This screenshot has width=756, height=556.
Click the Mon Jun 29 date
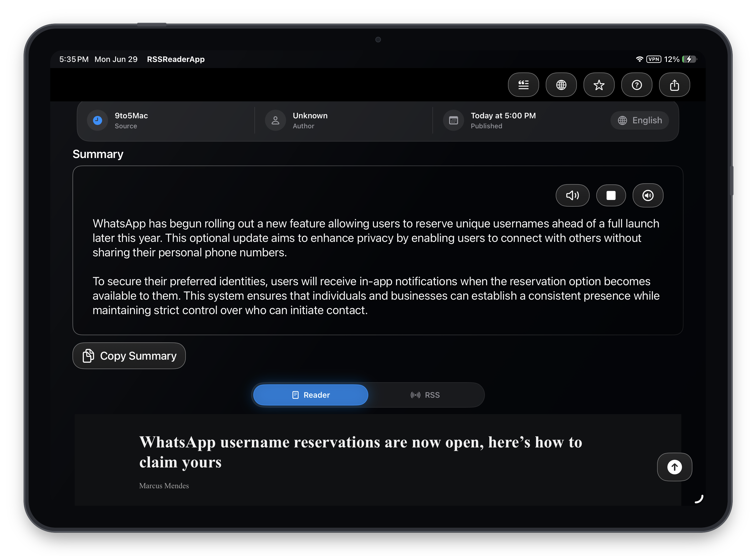pyautogui.click(x=116, y=59)
